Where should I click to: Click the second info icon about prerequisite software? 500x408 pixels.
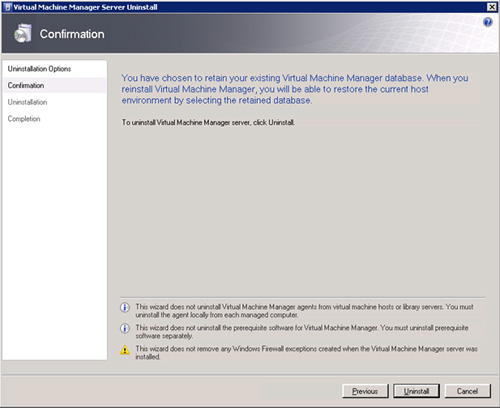click(x=125, y=328)
